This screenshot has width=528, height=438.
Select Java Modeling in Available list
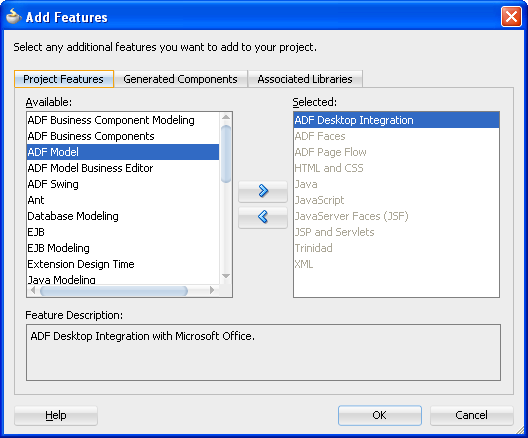click(123, 279)
